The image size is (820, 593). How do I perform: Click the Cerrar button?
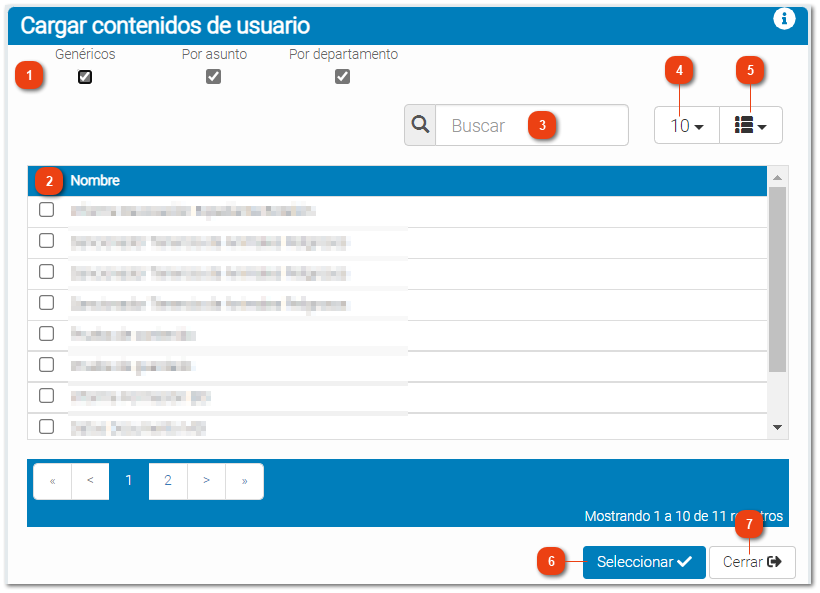click(x=752, y=562)
